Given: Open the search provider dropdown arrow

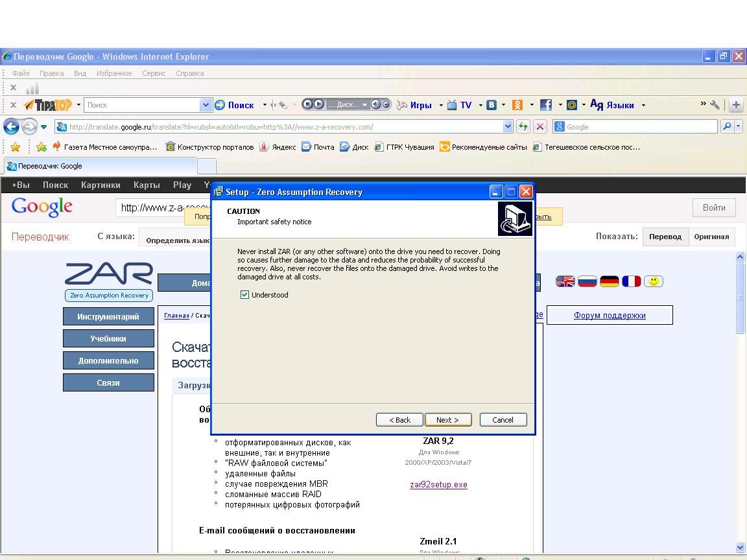Looking at the screenshot, I should click(x=739, y=126).
